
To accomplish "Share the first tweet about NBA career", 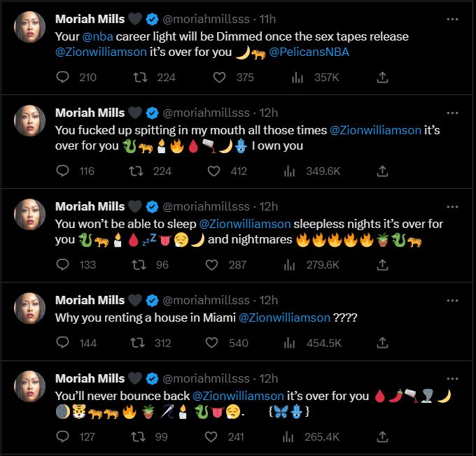I will click(382, 78).
